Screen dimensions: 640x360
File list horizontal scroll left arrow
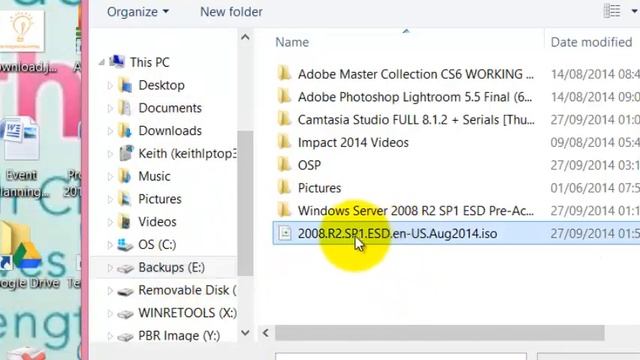(x=266, y=333)
